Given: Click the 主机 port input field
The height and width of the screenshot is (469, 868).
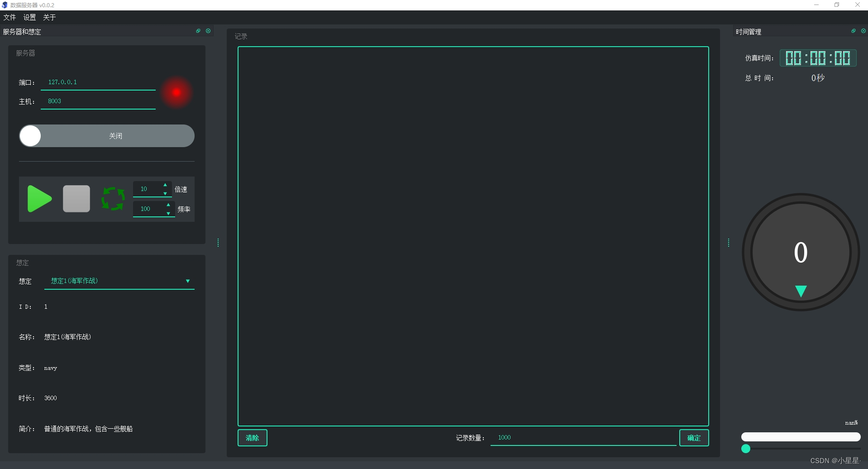Looking at the screenshot, I should [x=98, y=101].
